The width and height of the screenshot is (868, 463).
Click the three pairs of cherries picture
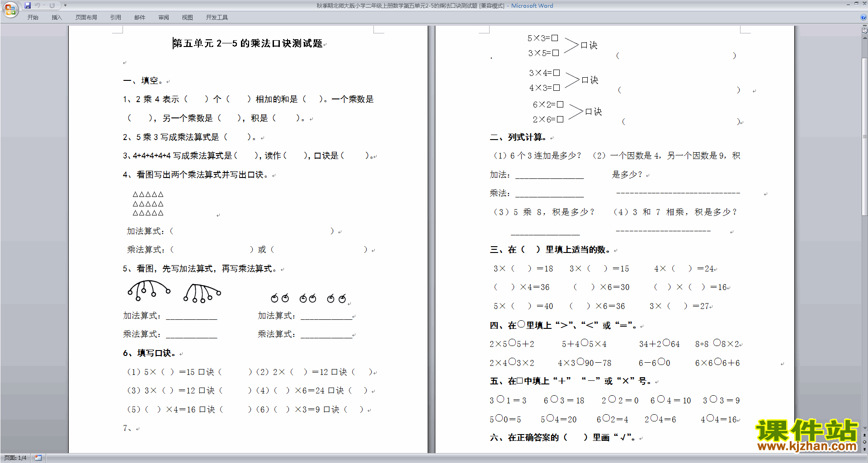click(308, 298)
